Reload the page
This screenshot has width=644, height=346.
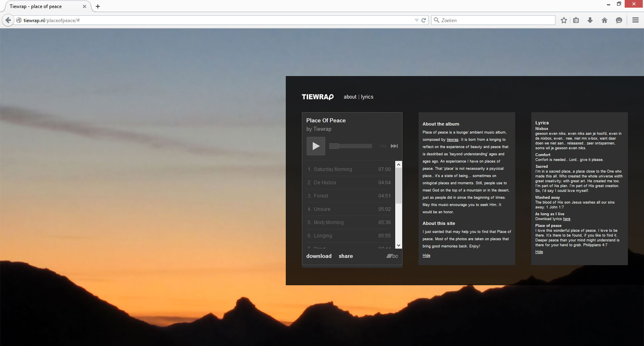[423, 20]
